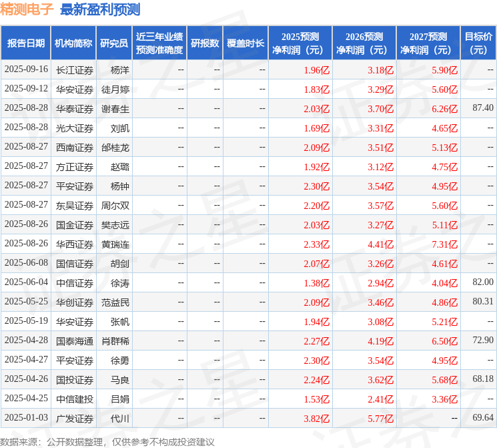497x448 pixels.
Task: Click 5.13亿 forecast value
Action: (x=445, y=148)
